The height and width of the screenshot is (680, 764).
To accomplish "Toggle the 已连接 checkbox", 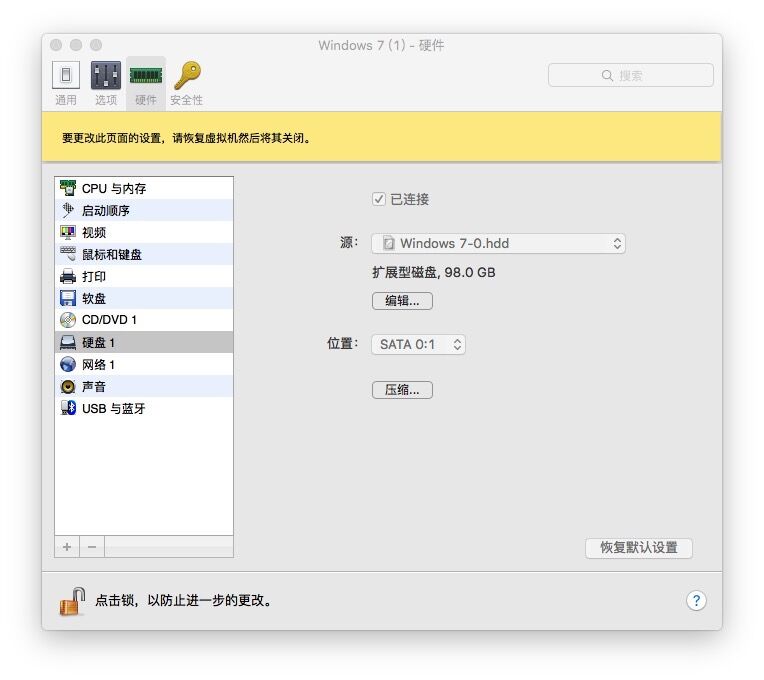I will [379, 199].
